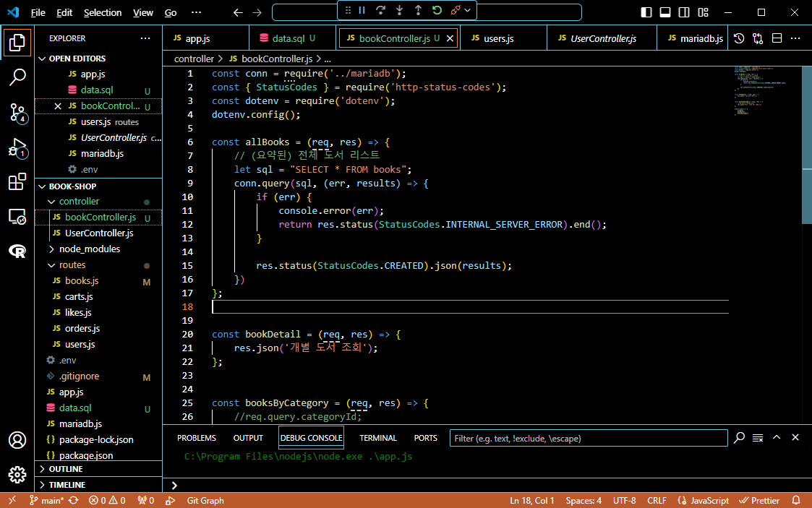The height and width of the screenshot is (508, 812).
Task: Open Explorer Views and More Actions
Action: tap(145, 38)
